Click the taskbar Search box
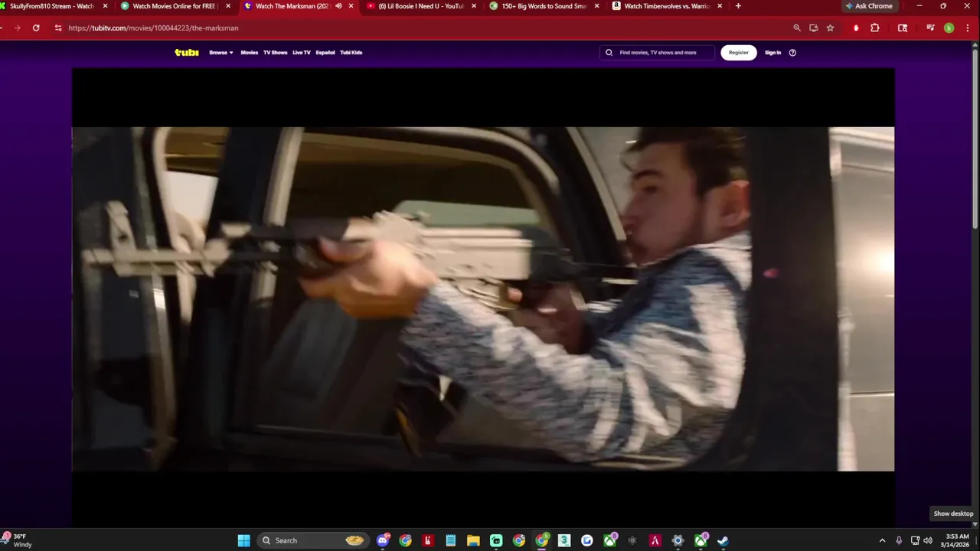Screen dimensions: 980x551 coord(312,540)
